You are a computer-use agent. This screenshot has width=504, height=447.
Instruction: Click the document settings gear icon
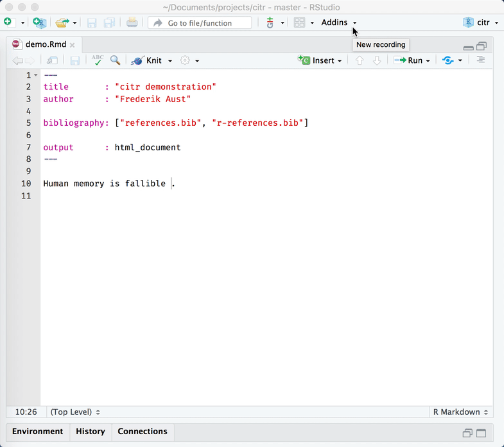[x=185, y=60]
